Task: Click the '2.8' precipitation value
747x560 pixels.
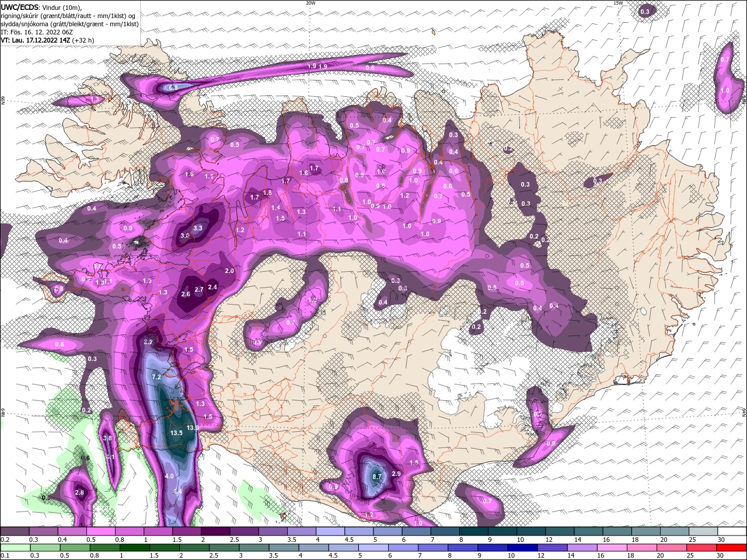Action: coord(80,493)
